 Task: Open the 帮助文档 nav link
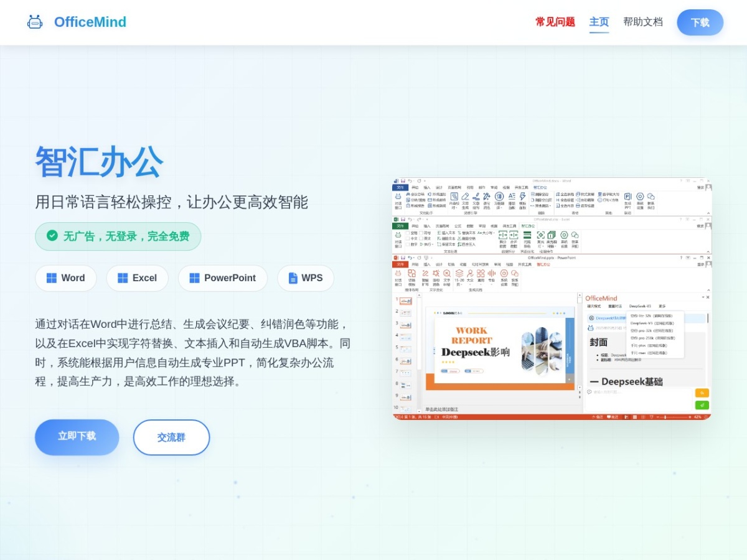click(643, 22)
